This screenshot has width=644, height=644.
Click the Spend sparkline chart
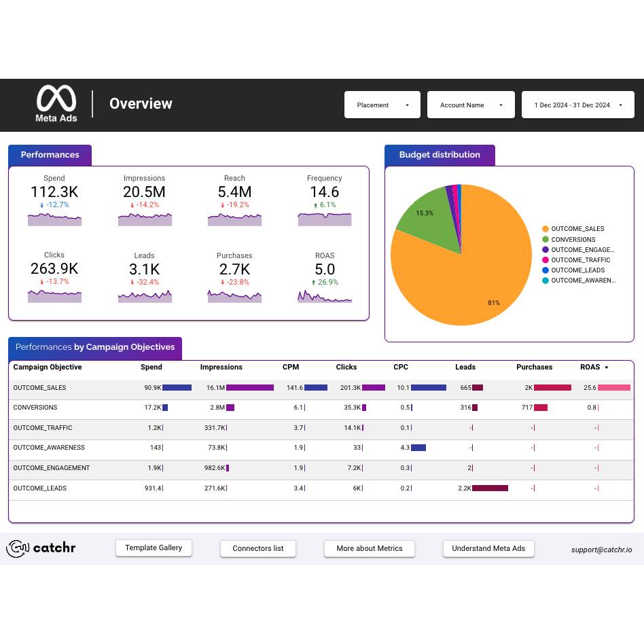coord(54,219)
